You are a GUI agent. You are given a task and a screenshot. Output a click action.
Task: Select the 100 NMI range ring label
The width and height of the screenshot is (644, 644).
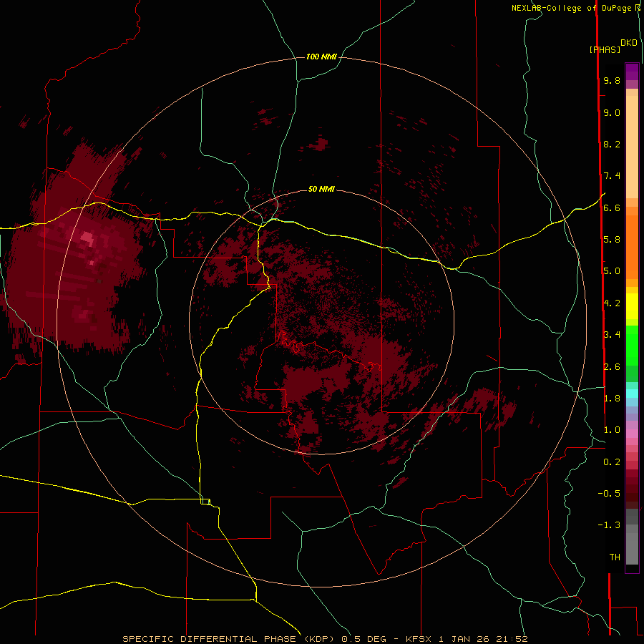coord(321,57)
